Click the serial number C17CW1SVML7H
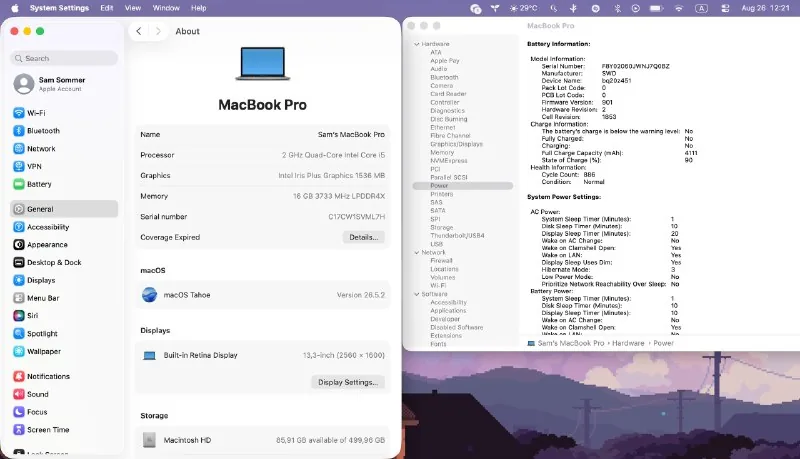This screenshot has width=800, height=459. pyautogui.click(x=357, y=217)
